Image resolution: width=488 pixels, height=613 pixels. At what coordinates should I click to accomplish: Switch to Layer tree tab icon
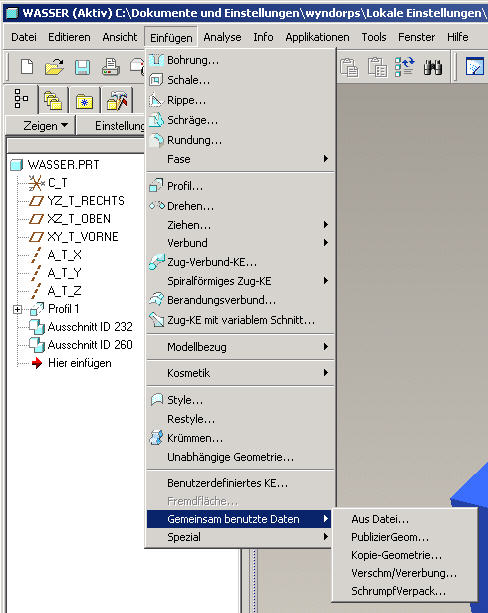tap(53, 100)
